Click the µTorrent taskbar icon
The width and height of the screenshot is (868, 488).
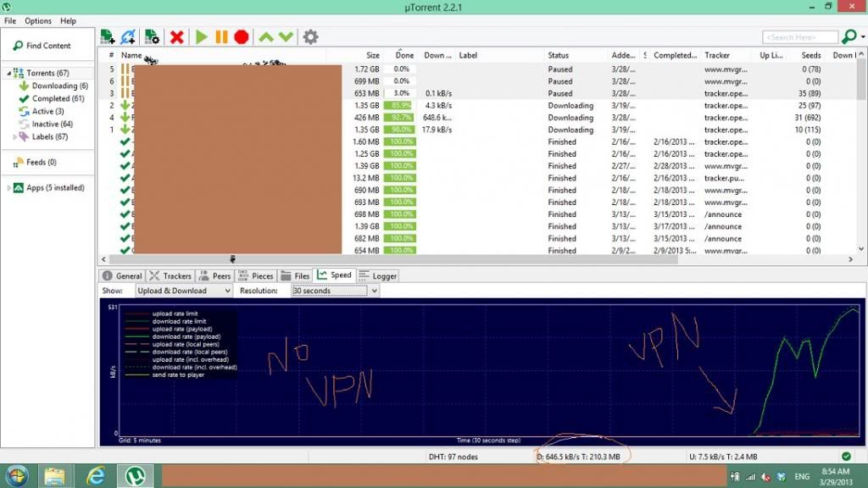point(135,476)
